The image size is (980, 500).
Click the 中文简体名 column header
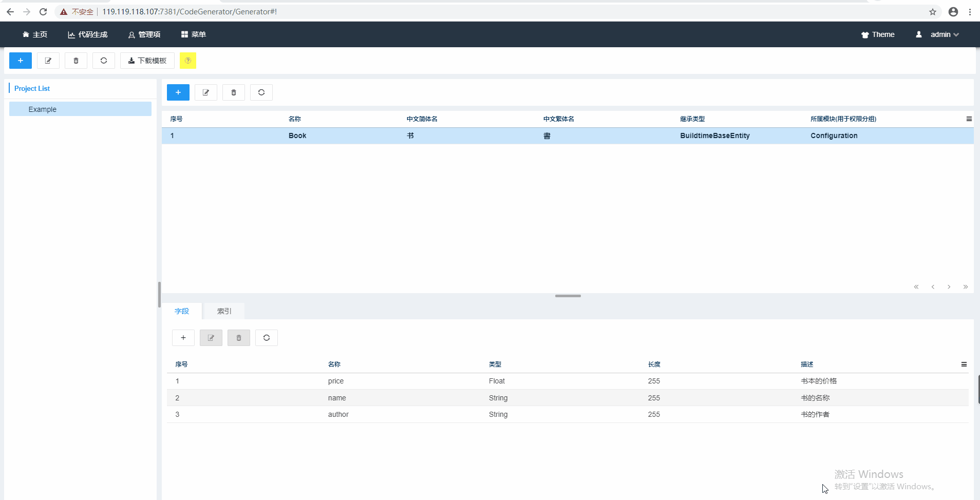tap(422, 119)
